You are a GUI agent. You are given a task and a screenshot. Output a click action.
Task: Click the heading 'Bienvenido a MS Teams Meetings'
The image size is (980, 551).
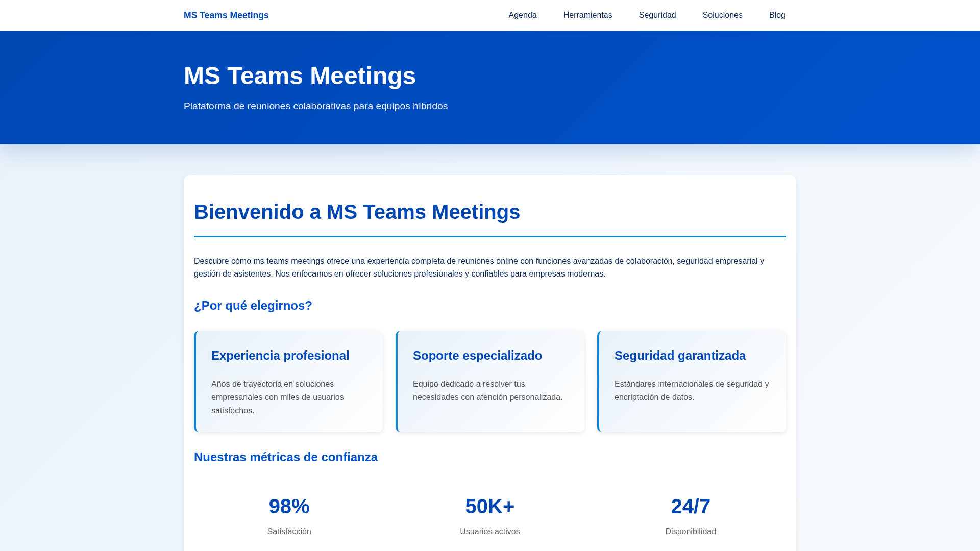[357, 212]
